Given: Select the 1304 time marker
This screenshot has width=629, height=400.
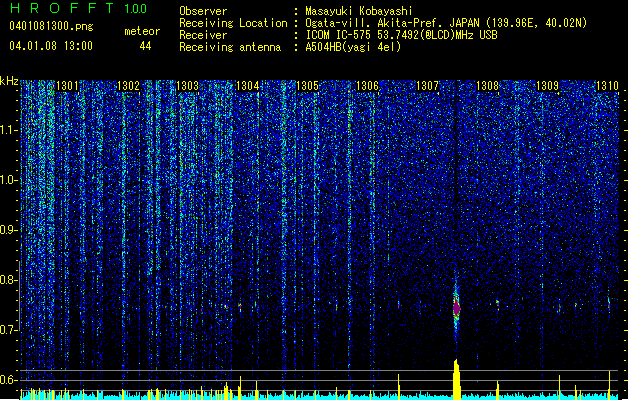Looking at the screenshot, I should tap(248, 86).
